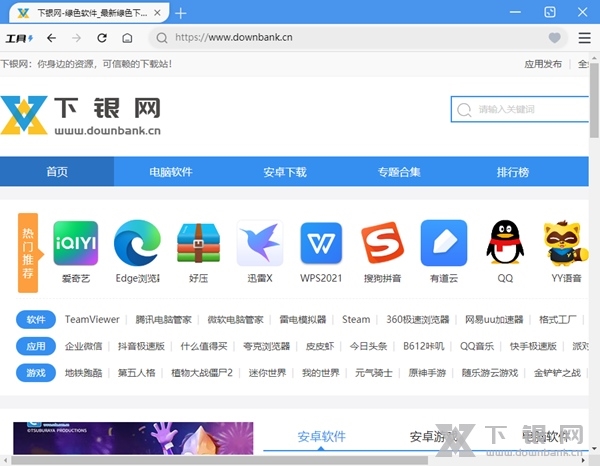Open the 夸克浏览器 link
This screenshot has height=466, width=600.
click(x=266, y=346)
